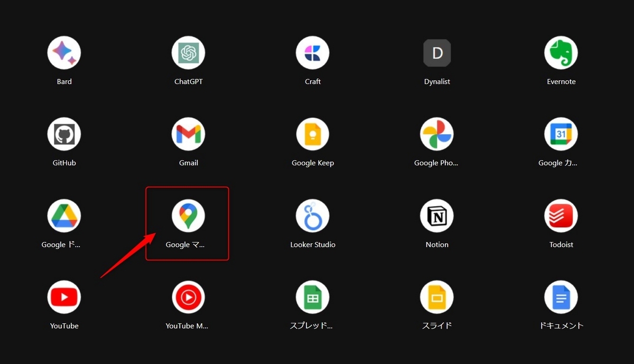This screenshot has height=364, width=634.
Task: Launch the Notion app icon
Action: 437,216
